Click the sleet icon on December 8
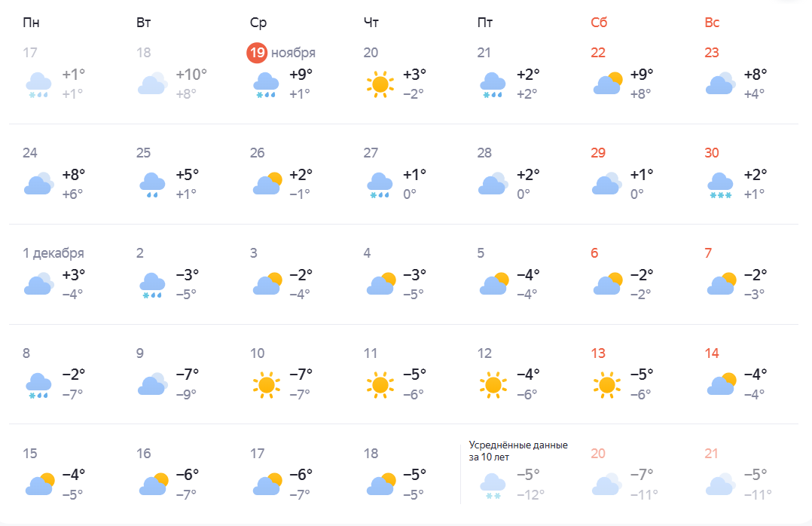Viewport: 812px width, 526px height. click(39, 385)
